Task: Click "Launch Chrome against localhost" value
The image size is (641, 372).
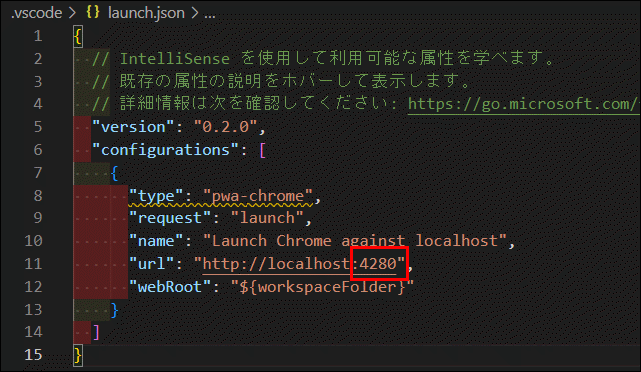Action: 355,241
